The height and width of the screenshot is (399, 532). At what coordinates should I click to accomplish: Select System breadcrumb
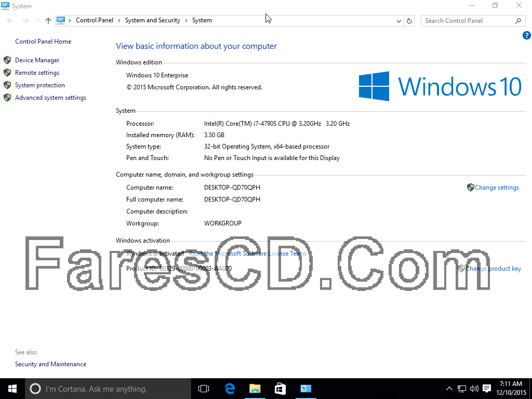pos(202,20)
